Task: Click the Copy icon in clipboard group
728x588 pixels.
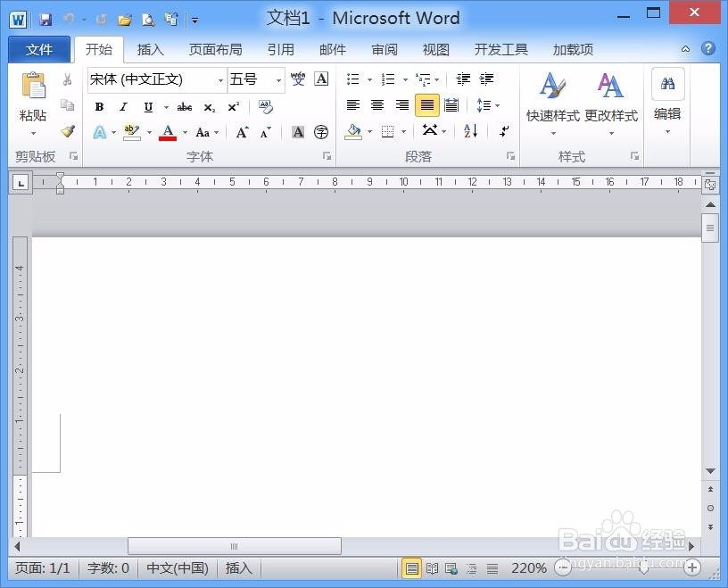Action: (x=67, y=105)
